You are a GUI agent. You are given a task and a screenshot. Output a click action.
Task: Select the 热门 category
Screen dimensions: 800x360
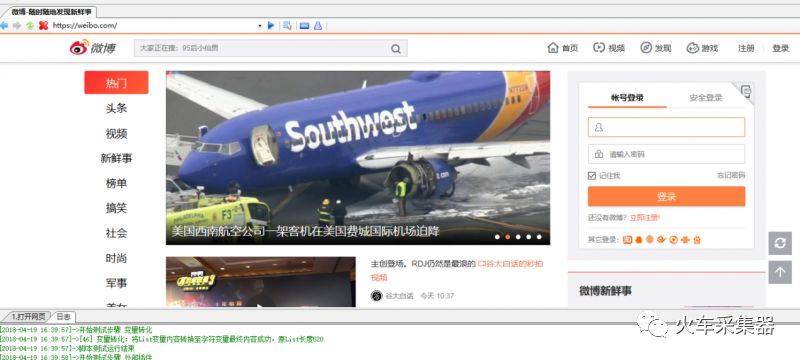coord(116,83)
